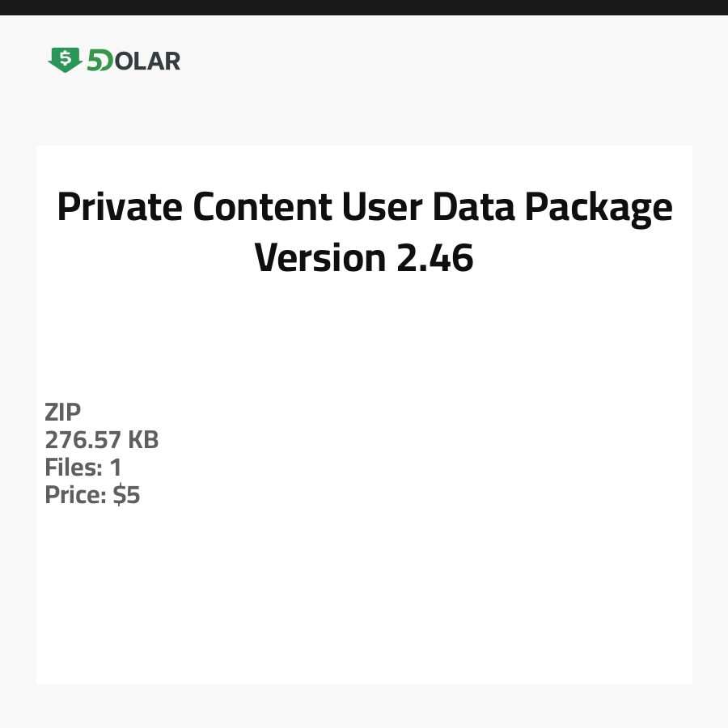Image resolution: width=728 pixels, height=728 pixels.
Task: Click the word Private in the title
Action: (119, 208)
